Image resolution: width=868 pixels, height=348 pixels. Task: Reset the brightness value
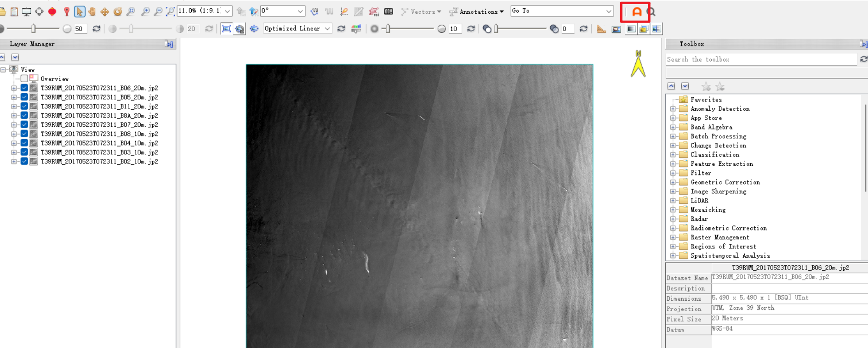(96, 28)
